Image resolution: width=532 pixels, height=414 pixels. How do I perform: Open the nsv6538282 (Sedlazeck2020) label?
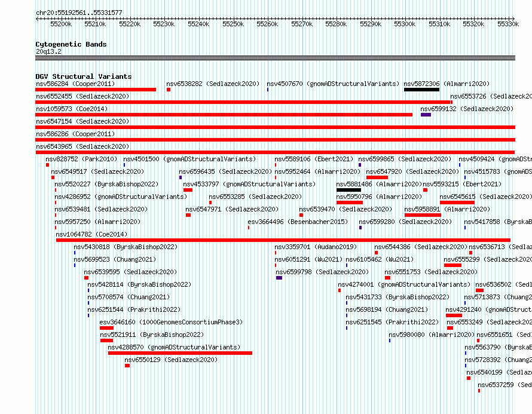[213, 84]
